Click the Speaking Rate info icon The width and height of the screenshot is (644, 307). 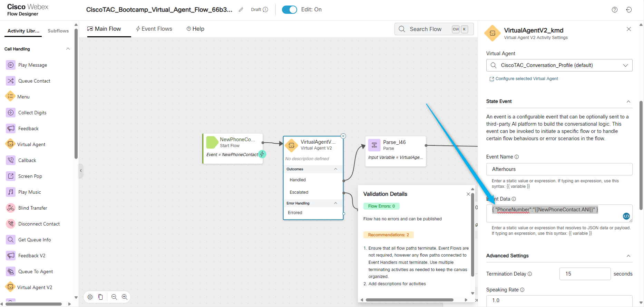[x=522, y=290]
